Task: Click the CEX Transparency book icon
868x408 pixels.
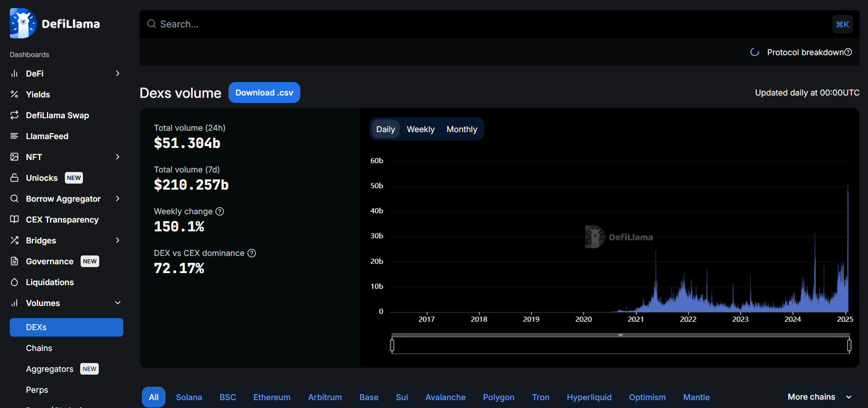Action: [14, 219]
